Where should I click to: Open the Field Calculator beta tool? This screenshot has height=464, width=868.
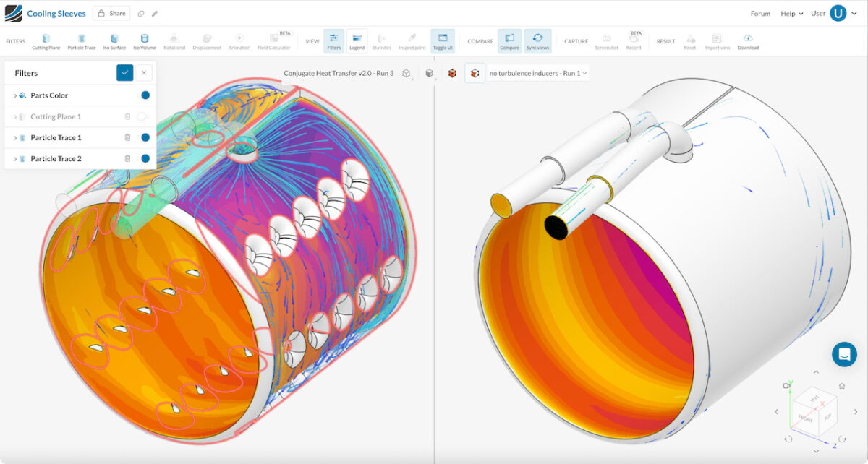(x=274, y=41)
